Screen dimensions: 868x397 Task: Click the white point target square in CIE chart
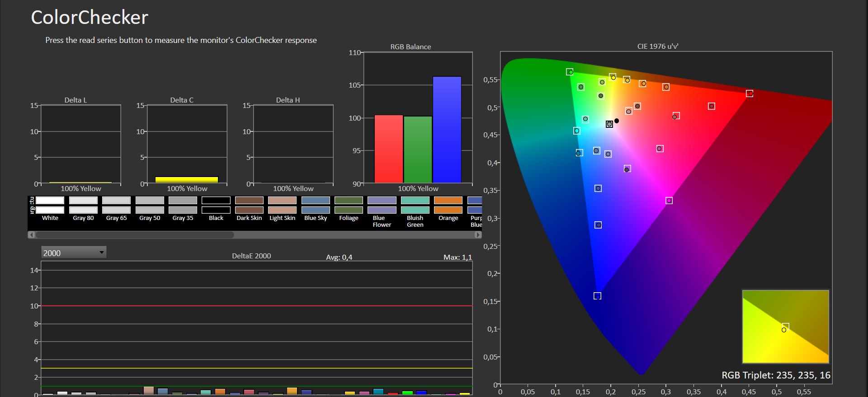[x=609, y=124]
